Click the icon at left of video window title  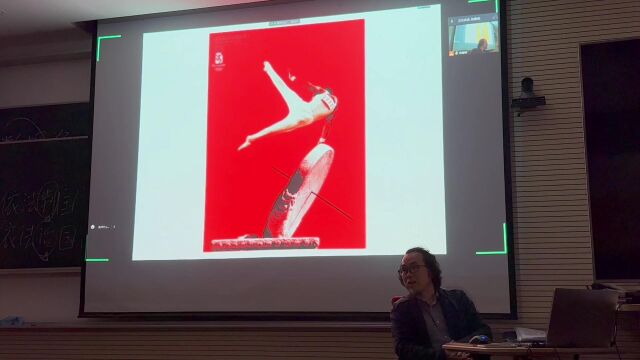click(452, 20)
